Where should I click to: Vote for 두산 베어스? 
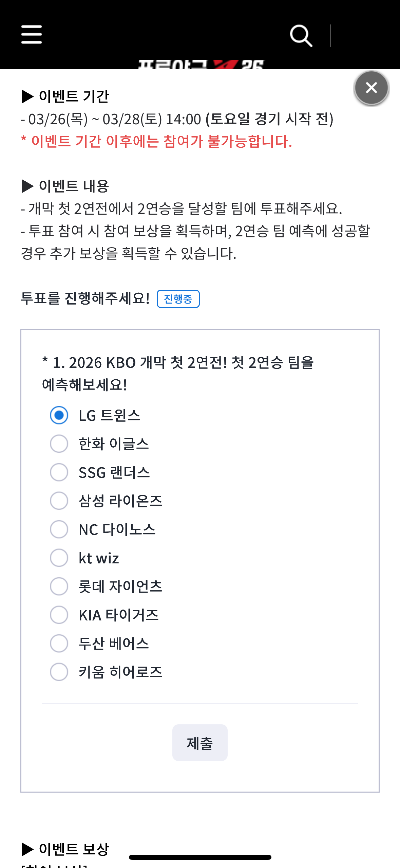pos(59,644)
